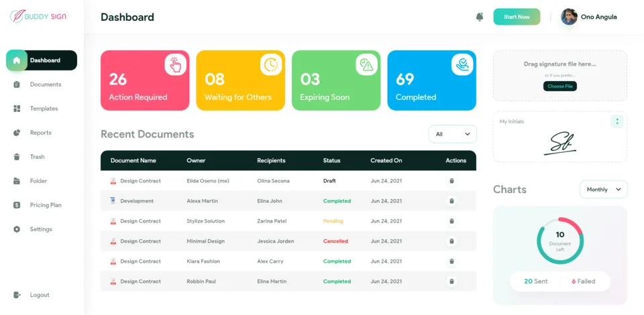The image size is (644, 315).
Task: Open the Charts Monthly dropdown
Action: 603,190
